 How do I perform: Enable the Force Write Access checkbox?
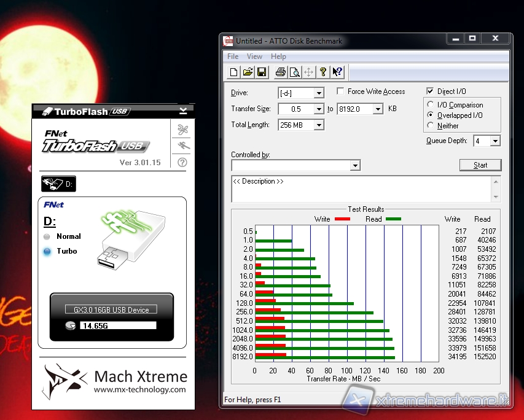click(x=340, y=91)
